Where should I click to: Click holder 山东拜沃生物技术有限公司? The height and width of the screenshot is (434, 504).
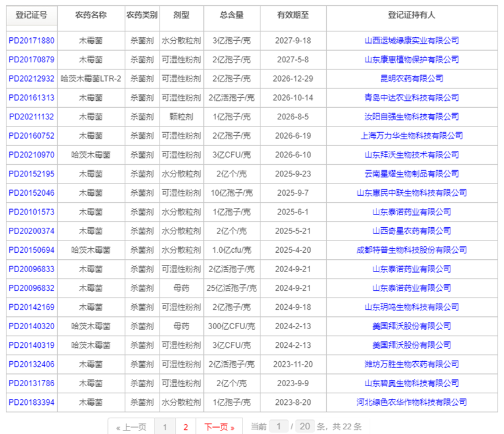pos(412,154)
